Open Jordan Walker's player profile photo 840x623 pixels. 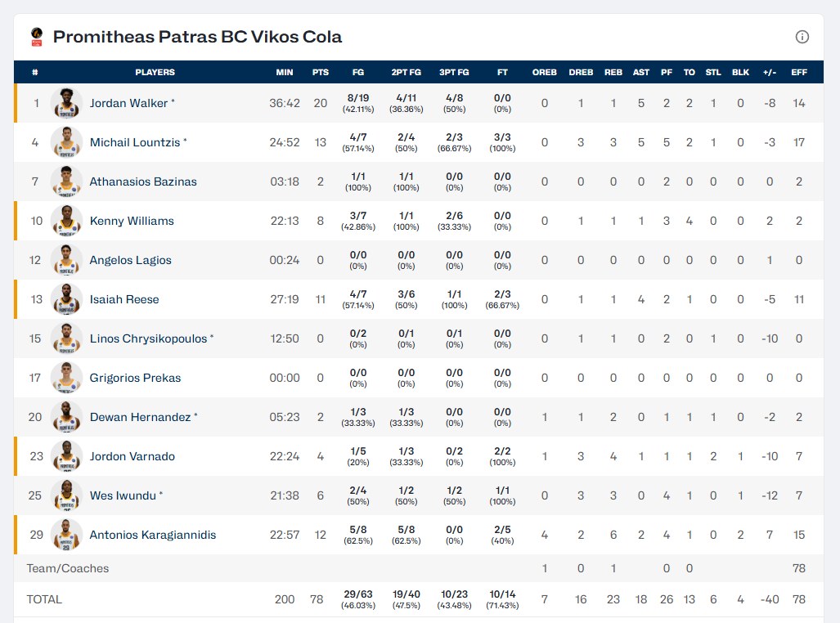[x=66, y=104]
